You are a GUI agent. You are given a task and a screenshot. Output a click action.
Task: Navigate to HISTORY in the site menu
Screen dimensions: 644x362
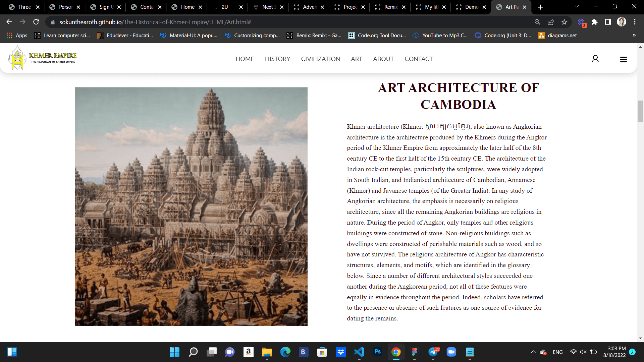point(277,59)
